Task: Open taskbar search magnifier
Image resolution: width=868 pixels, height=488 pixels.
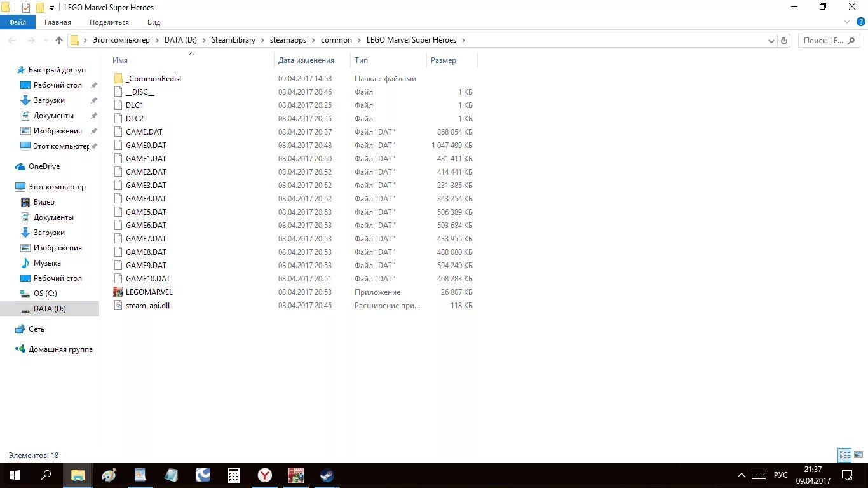Action: (x=46, y=475)
